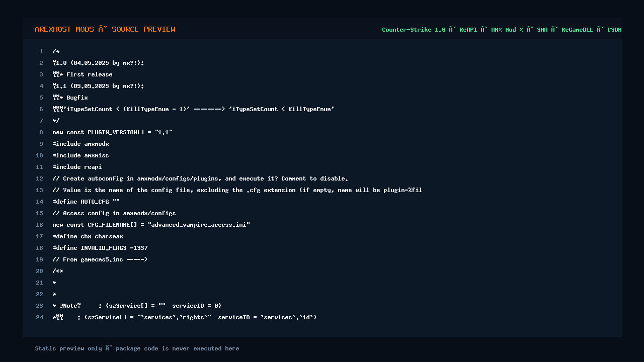Click the iTypeSetCount KillTypeEnum changelog line
This screenshot has height=362, width=644.
pyautogui.click(x=194, y=109)
